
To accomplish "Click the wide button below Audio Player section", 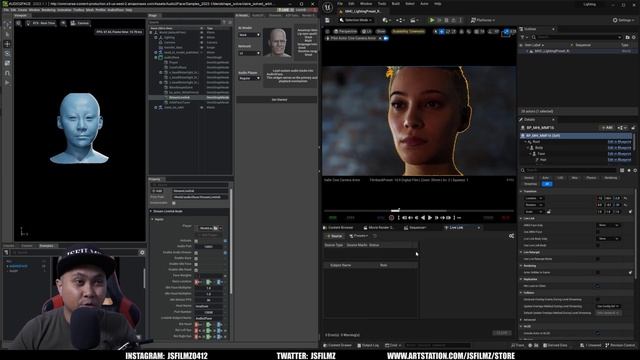I will point(279,100).
